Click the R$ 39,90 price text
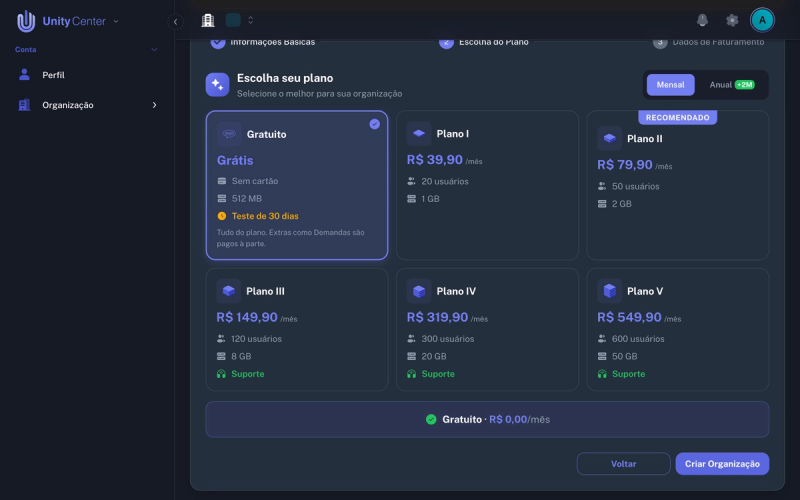Screen dimensions: 800x500 [x=435, y=160]
